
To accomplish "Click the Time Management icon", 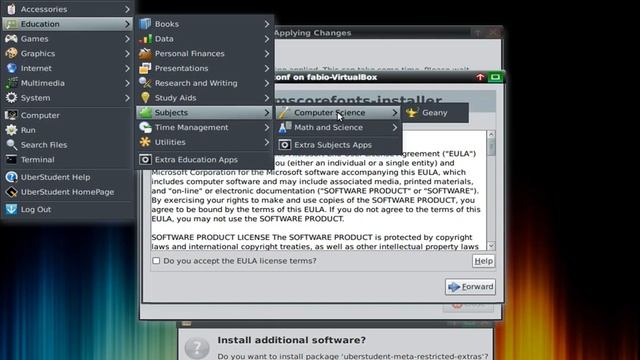I will click(x=145, y=127).
